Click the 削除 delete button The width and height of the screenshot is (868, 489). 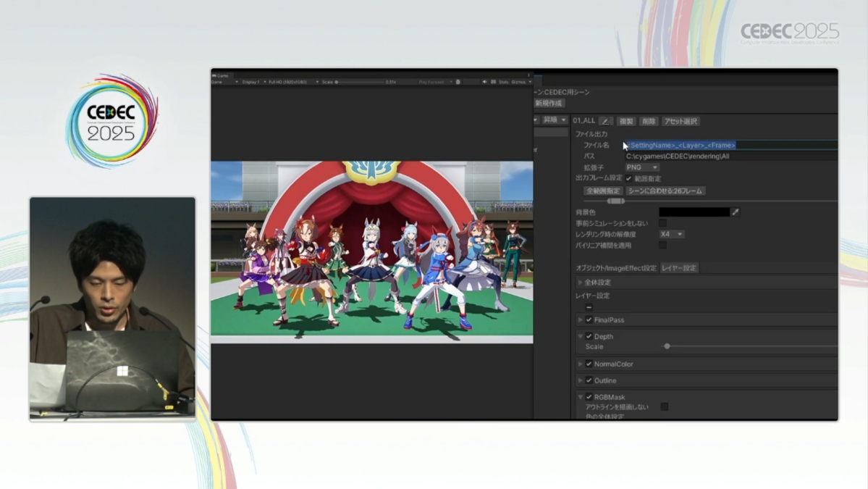649,121
